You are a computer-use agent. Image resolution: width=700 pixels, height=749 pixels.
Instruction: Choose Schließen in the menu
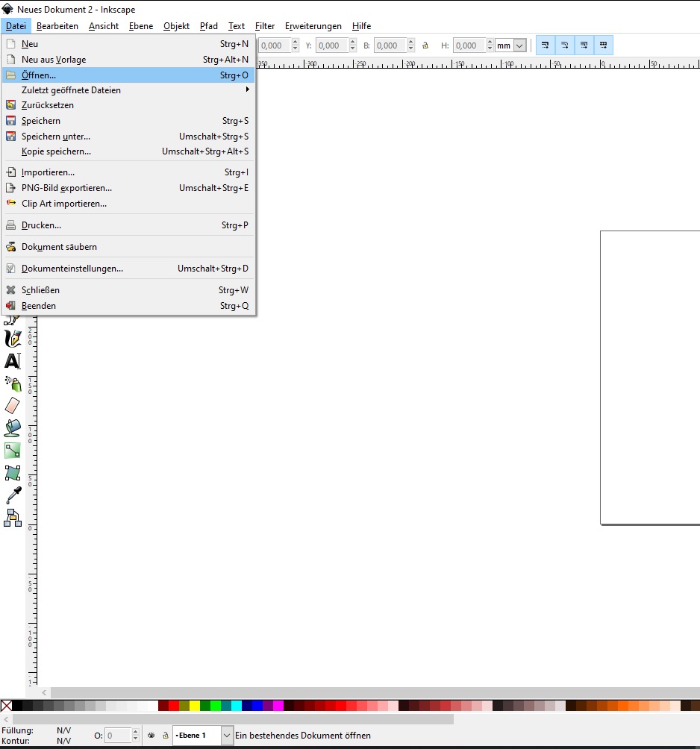coord(128,290)
